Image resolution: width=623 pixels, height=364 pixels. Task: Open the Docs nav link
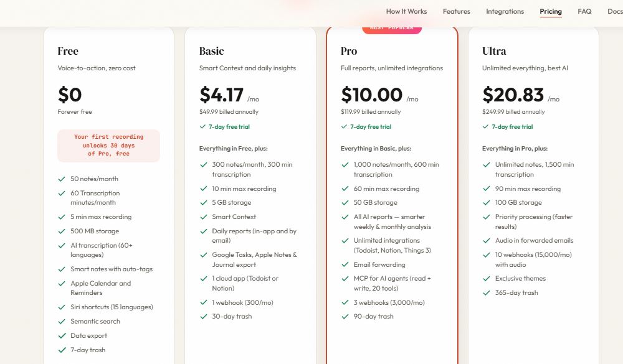pos(615,12)
